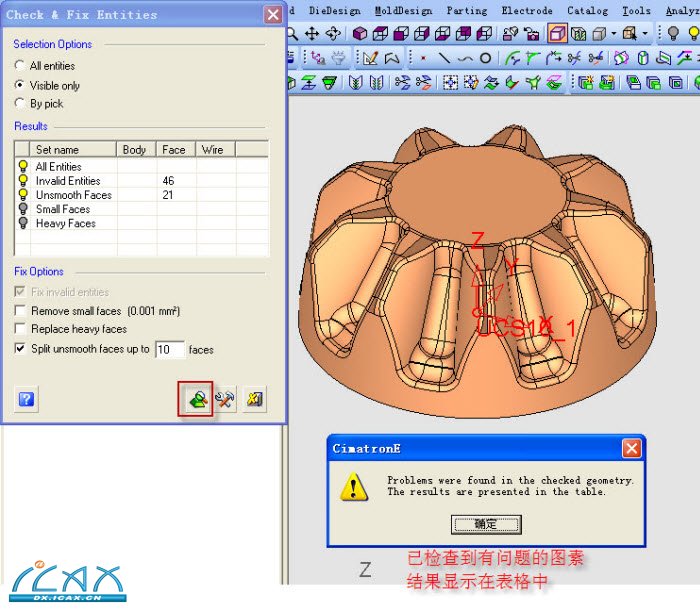Close the Check & Fix Entities dialog
700x611 pixels.
coord(273,15)
